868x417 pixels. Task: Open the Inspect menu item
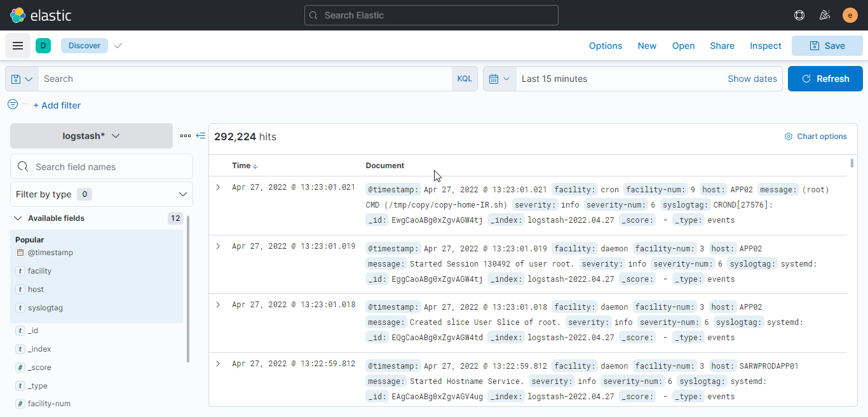coord(765,46)
